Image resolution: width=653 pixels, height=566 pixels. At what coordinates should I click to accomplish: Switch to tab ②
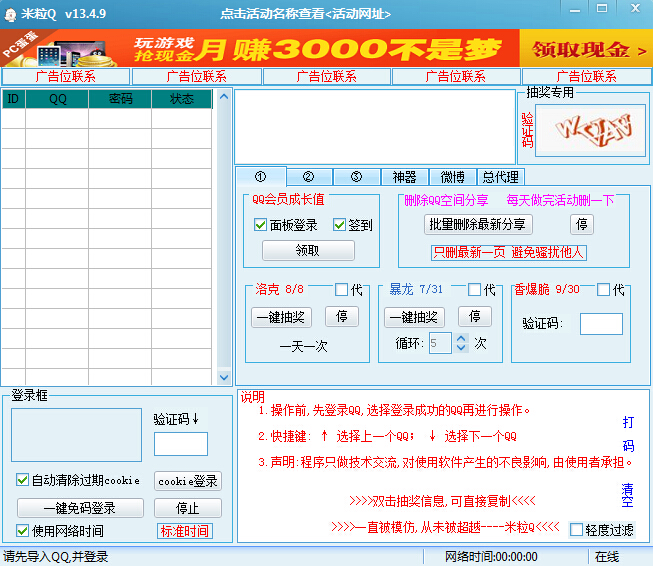point(309,177)
